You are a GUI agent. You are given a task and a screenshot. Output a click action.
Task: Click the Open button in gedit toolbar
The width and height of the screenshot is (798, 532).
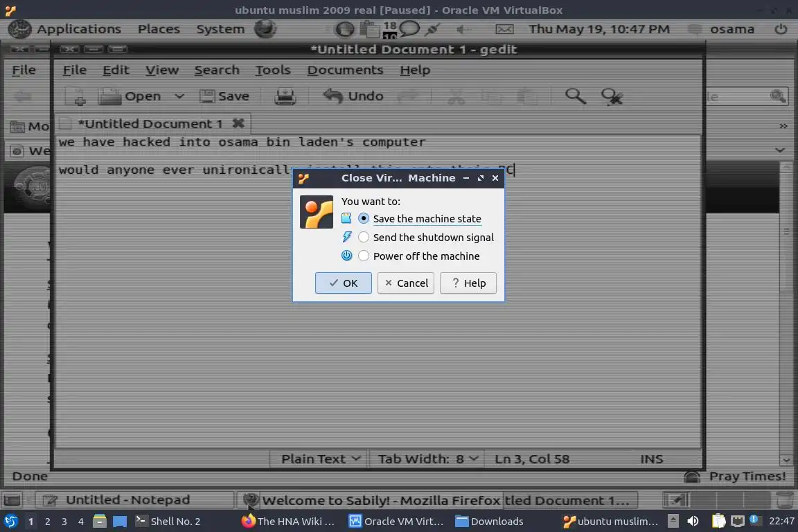(130, 96)
